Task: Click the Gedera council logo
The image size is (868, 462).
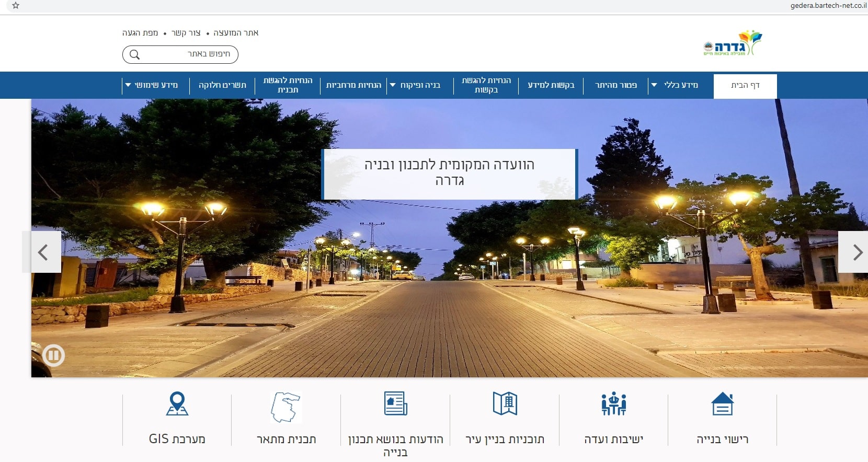Action: (733, 43)
